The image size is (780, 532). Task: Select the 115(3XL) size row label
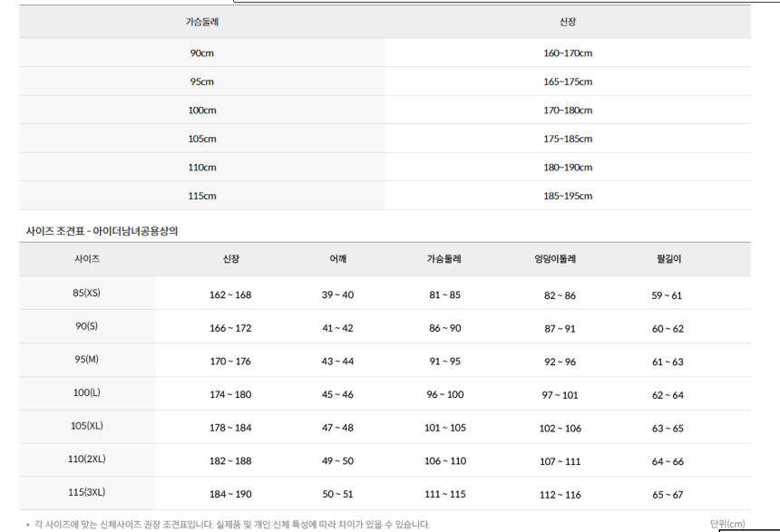click(x=87, y=492)
